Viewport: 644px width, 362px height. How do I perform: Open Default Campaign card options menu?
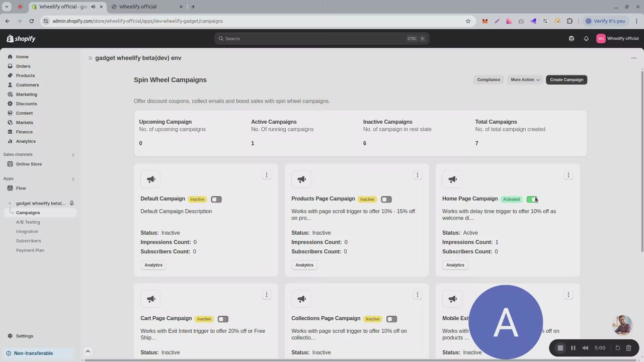(x=267, y=175)
